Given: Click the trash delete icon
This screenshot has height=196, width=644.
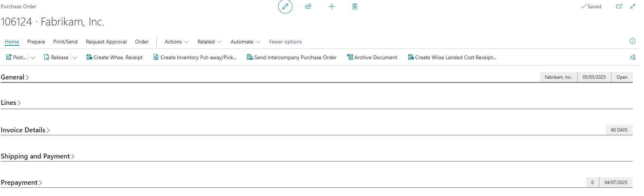Looking at the screenshot, I should tap(355, 6).
